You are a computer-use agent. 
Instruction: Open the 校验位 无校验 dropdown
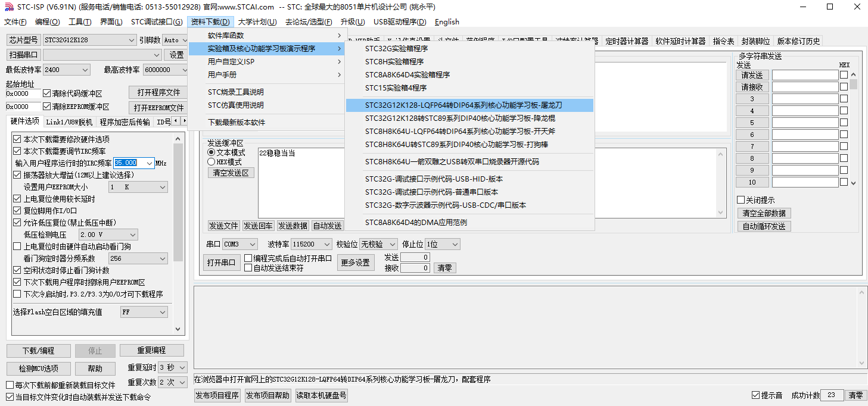(x=378, y=244)
